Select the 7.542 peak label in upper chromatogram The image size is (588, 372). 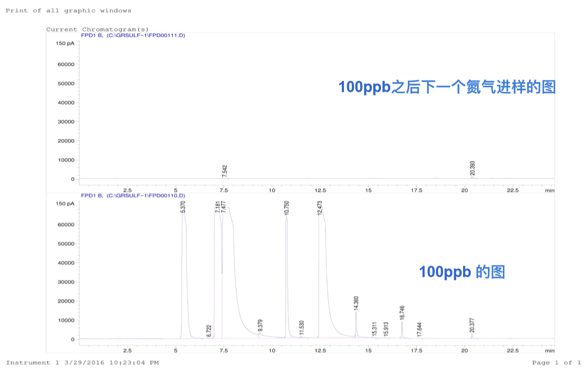[x=225, y=171]
